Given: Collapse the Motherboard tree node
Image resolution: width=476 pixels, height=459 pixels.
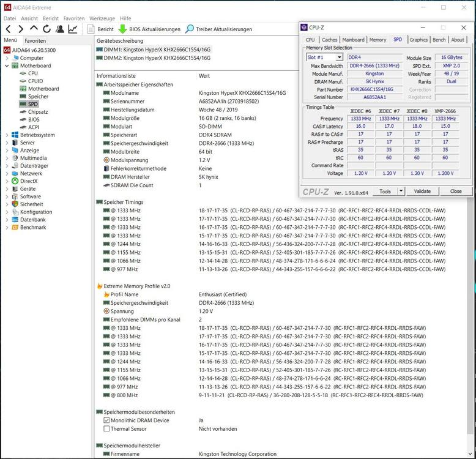Looking at the screenshot, I should point(7,65).
